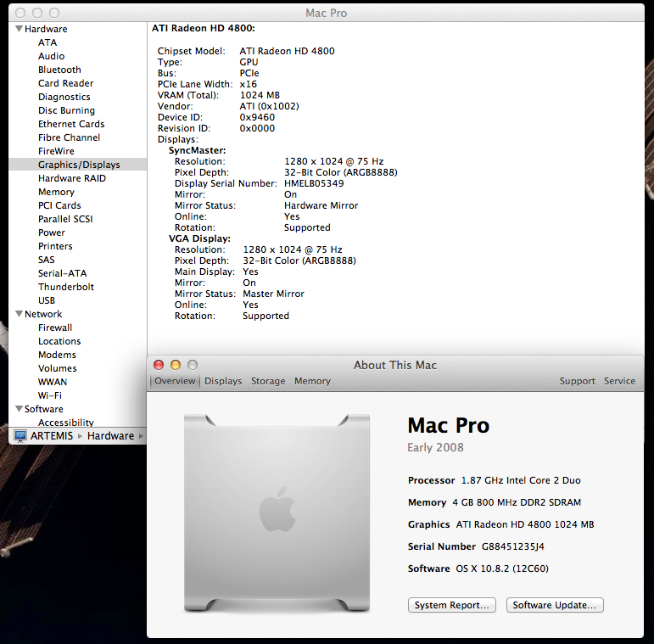Select Disc Burning entry
The height and width of the screenshot is (644, 654).
pyautogui.click(x=67, y=110)
